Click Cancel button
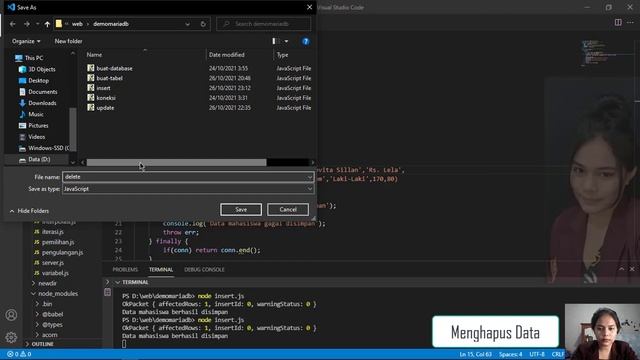 pyautogui.click(x=288, y=209)
